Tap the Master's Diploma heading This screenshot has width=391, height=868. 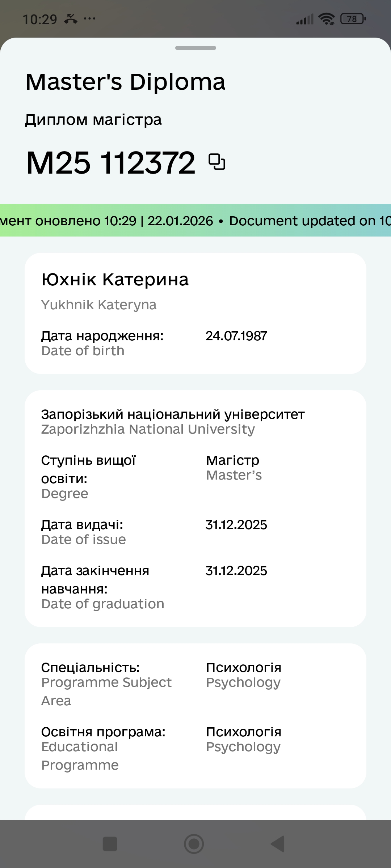125,82
